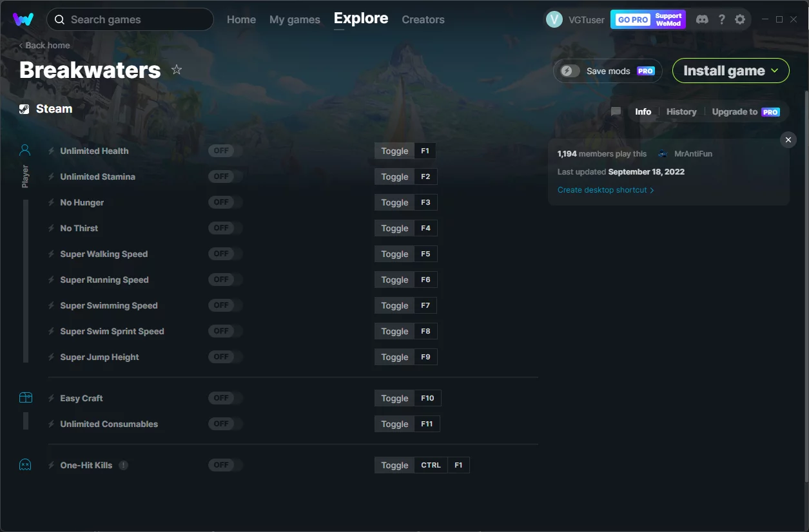This screenshot has height=532, width=809.
Task: Switch on the No Hunger mod
Action: point(225,202)
